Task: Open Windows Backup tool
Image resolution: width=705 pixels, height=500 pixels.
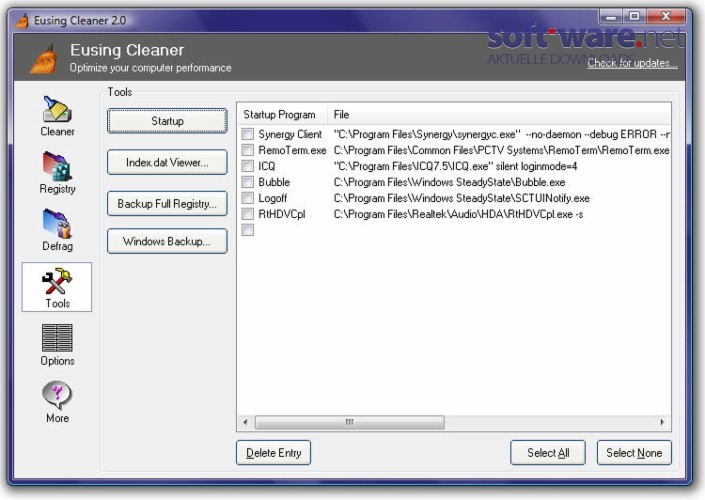Action: click(x=167, y=241)
